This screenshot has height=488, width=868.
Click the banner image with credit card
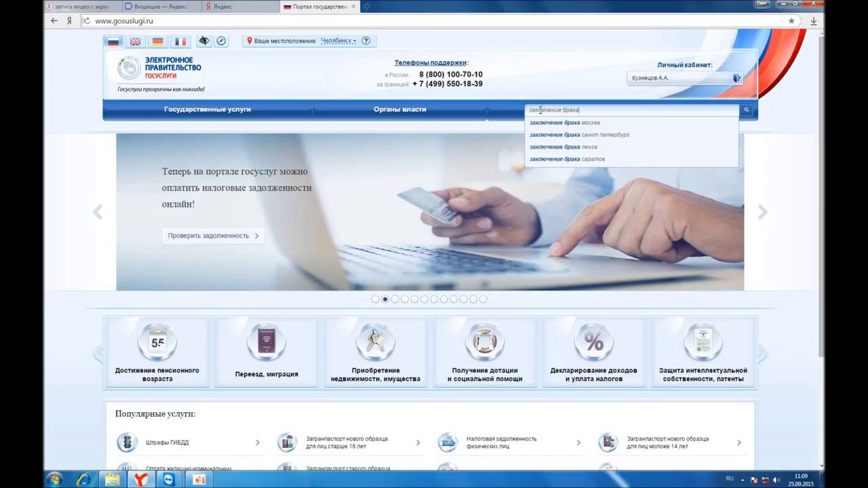click(430, 212)
